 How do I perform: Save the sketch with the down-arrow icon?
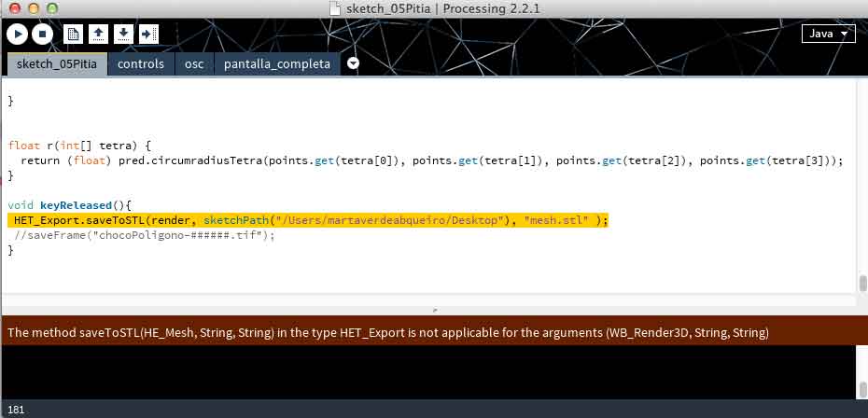(x=123, y=35)
